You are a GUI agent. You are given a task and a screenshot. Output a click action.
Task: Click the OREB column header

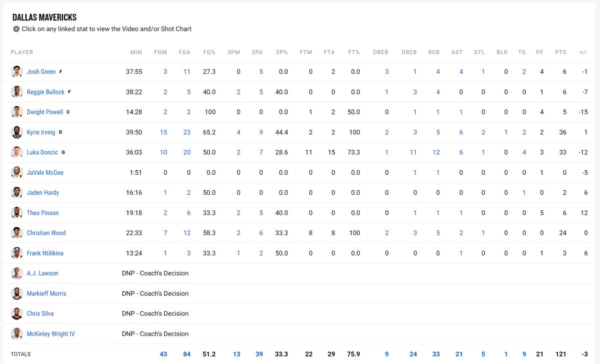[380, 52]
